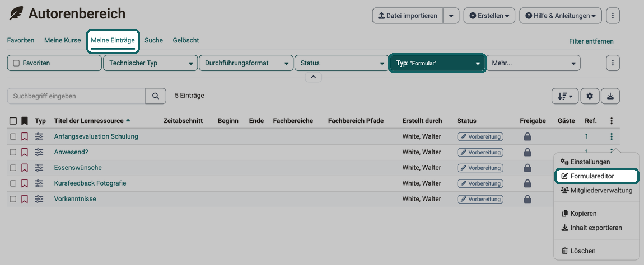
Task: Click lock icon for Essenswünsche
Action: [528, 168]
